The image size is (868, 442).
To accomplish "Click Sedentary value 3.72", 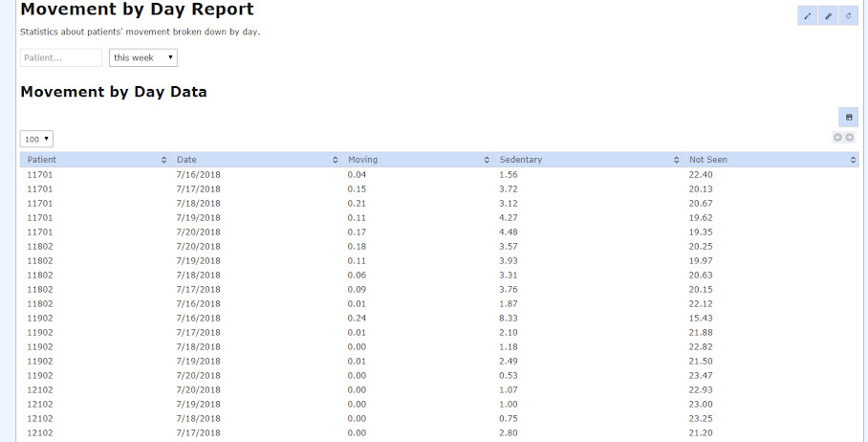I will [x=509, y=188].
